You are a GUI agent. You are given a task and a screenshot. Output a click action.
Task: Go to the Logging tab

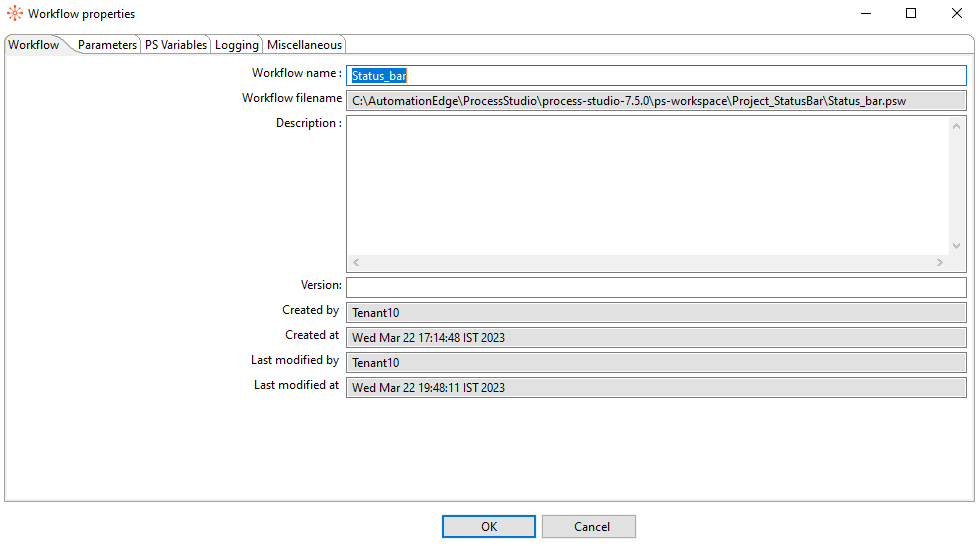(x=237, y=45)
